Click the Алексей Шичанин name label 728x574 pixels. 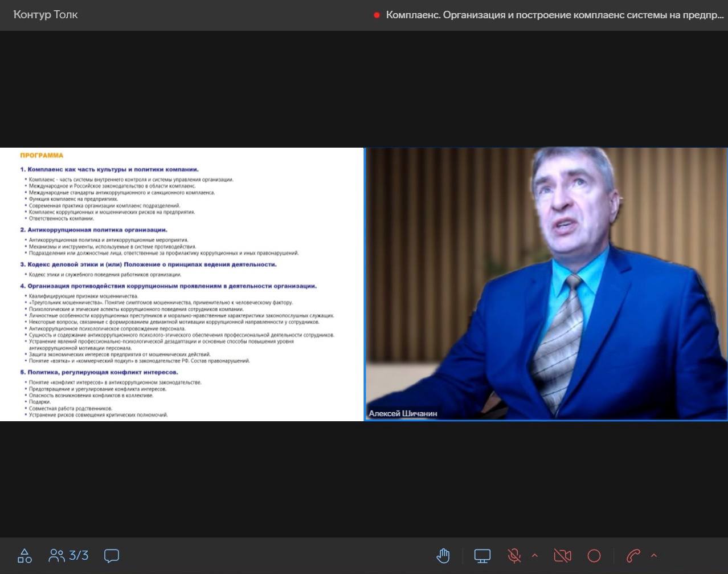point(403,413)
